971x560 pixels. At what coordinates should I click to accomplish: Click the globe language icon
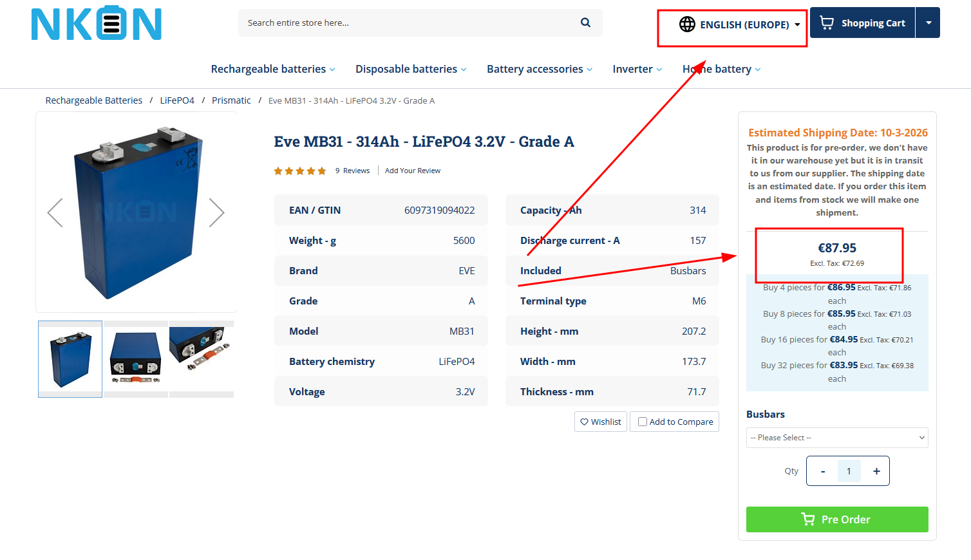click(687, 24)
